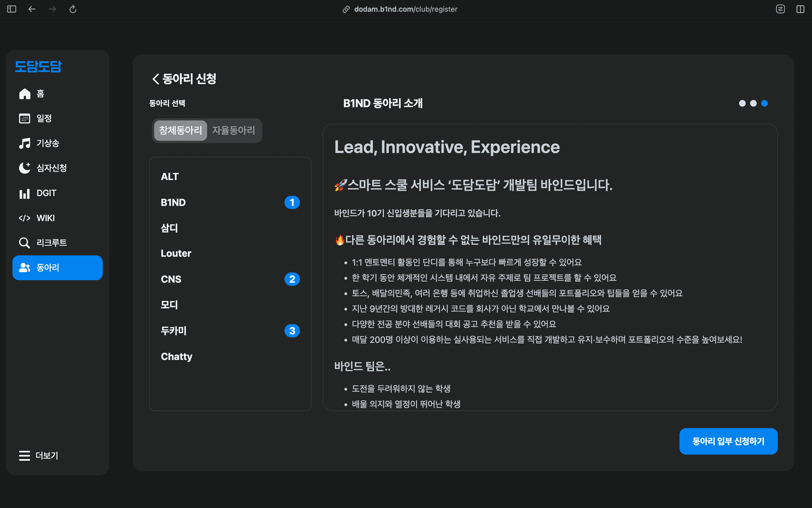The height and width of the screenshot is (508, 812).
Task: Click the highlighted 동아리 people icon
Action: coord(25,268)
